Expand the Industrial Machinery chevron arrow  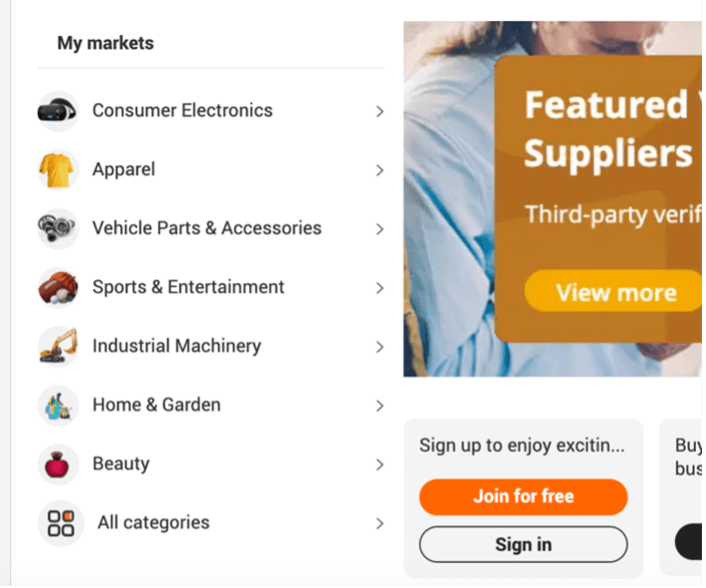coord(379,347)
